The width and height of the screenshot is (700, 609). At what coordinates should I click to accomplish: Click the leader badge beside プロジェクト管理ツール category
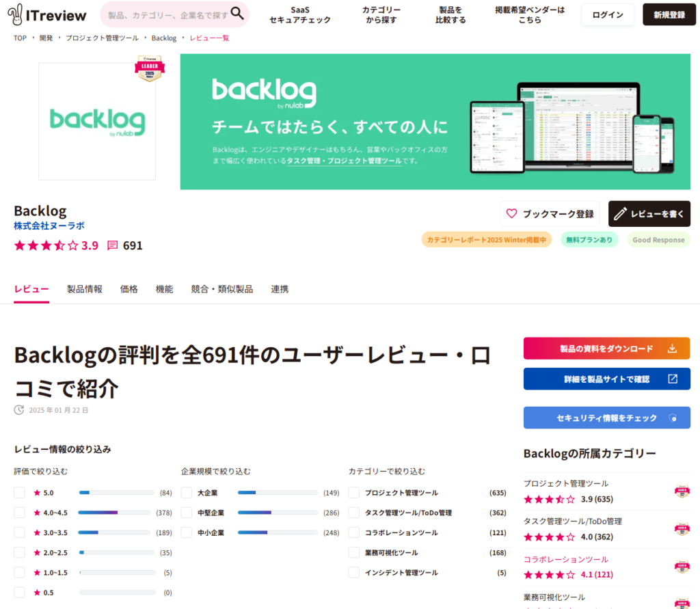(682, 491)
